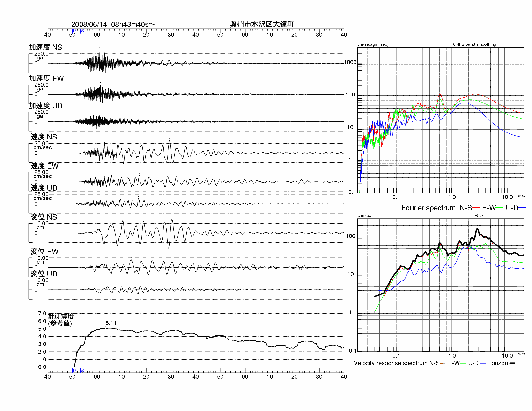Click the 0.4Hz band smoothing note
Screen dimensions: 532x411
pyautogui.click(x=474, y=44)
